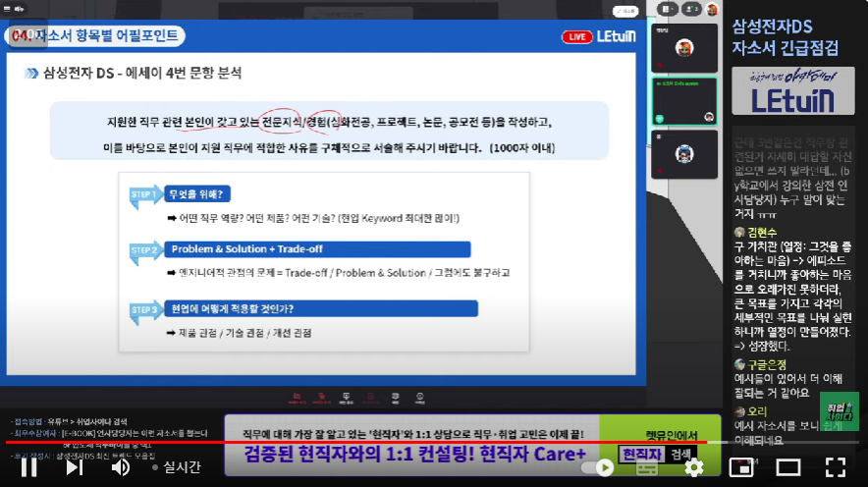Click chat username 김현수

762,233
